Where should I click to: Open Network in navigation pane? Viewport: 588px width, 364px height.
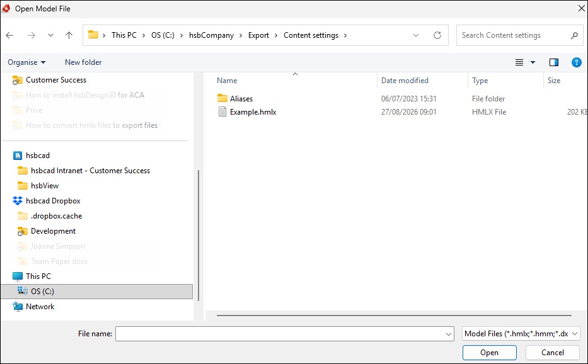[x=40, y=307]
